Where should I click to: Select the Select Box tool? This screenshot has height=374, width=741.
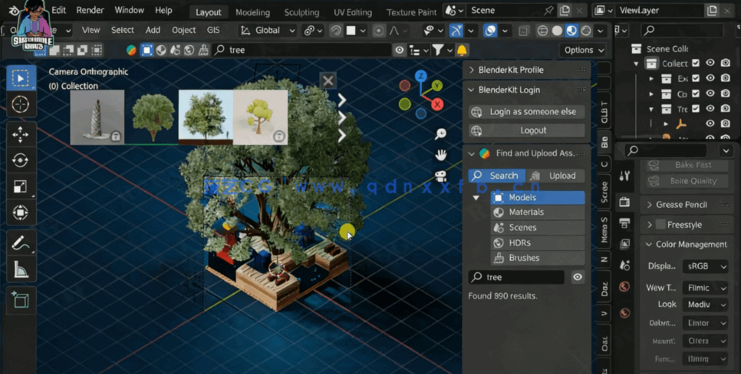point(21,78)
